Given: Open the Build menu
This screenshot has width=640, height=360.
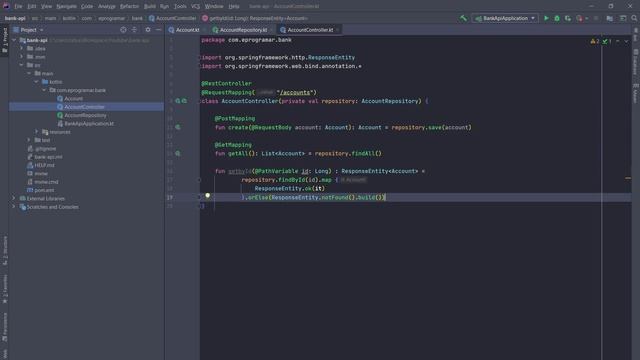Looking at the screenshot, I should [150, 7].
